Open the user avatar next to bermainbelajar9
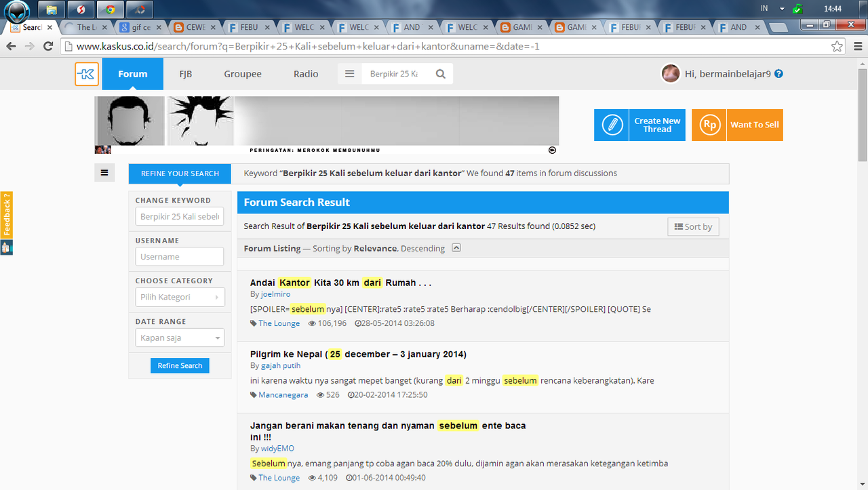The image size is (868, 490). [x=671, y=74]
